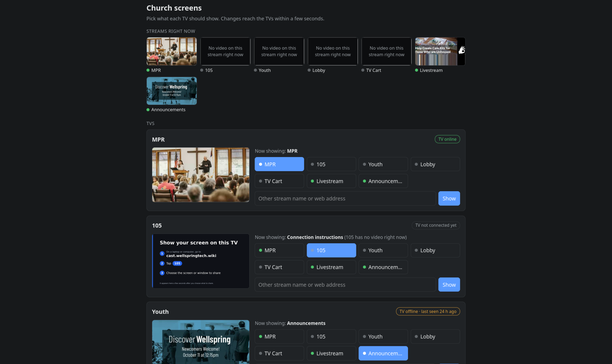Select 105 source for the Youth TV
Screen dimensions: 612x364
tap(331, 337)
